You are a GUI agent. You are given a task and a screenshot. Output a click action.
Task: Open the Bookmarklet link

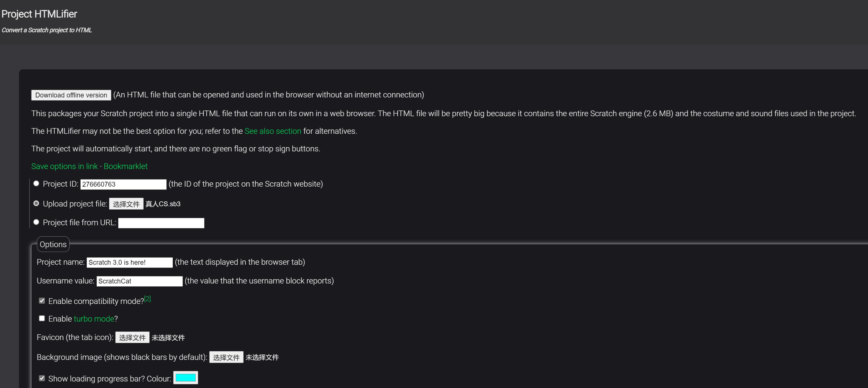[125, 166]
